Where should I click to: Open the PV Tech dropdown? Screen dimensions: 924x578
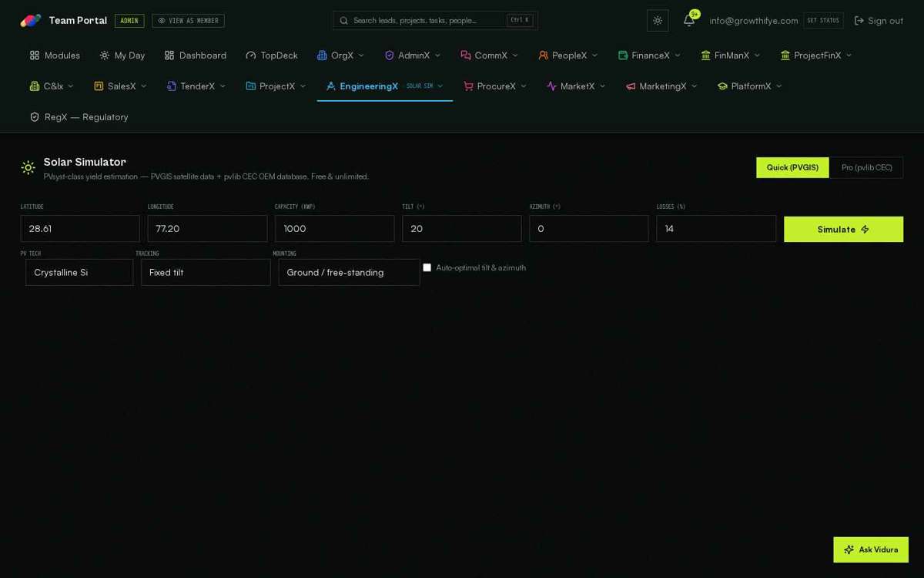[x=79, y=272]
